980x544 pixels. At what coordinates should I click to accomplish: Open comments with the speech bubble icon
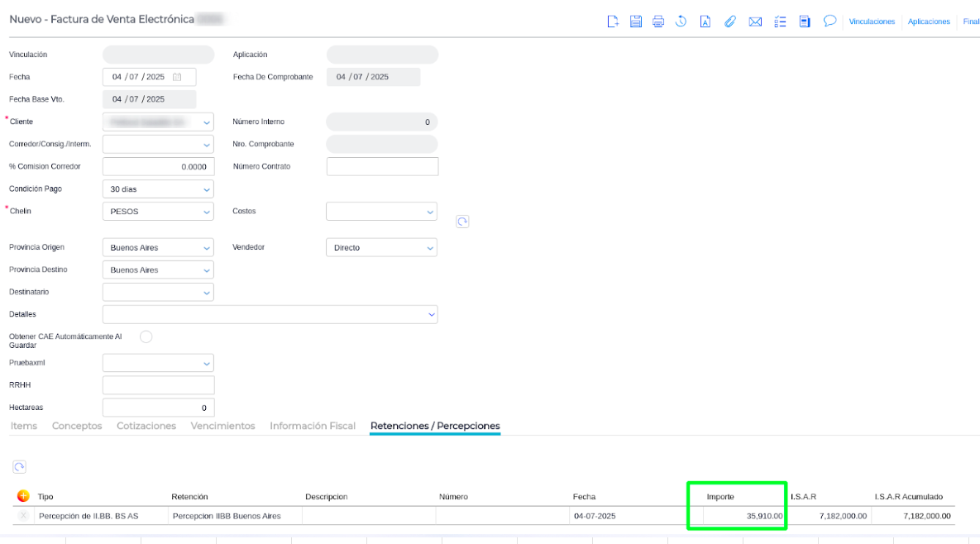click(829, 21)
